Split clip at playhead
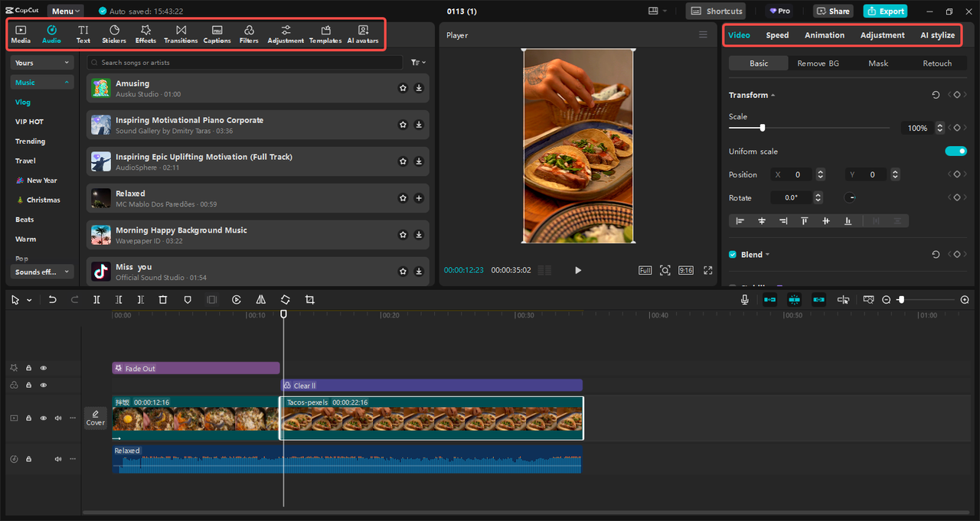 (96, 300)
